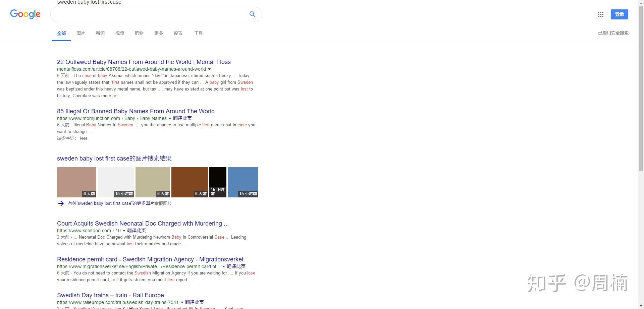Switch to the 新闻 news tab
Image resolution: width=644 pixels, height=309 pixels.
pos(100,33)
